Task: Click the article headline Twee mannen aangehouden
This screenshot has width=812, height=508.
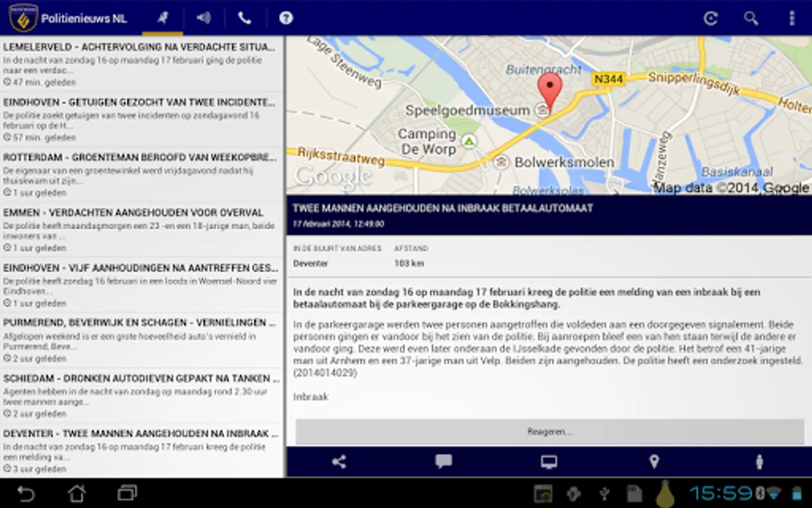Action: tap(443, 208)
